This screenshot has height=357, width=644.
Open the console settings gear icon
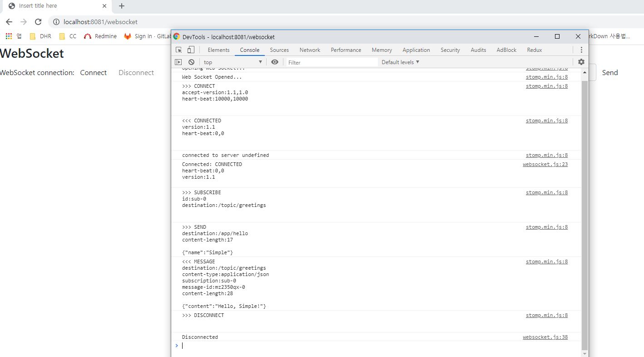[581, 62]
